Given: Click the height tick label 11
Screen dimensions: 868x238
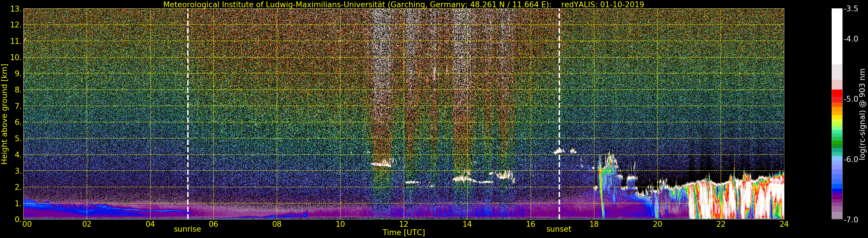Looking at the screenshot, I should pyautogui.click(x=16, y=41).
